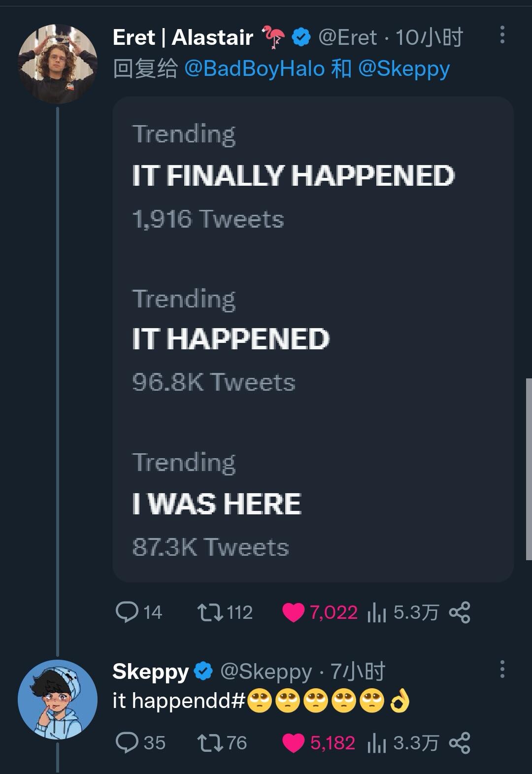The width and height of the screenshot is (532, 774).
Task: Share Skeppy's tweet
Action: (x=460, y=743)
